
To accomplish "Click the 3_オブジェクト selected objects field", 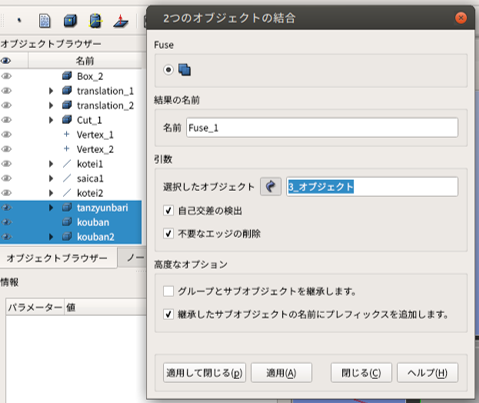I will (372, 186).
